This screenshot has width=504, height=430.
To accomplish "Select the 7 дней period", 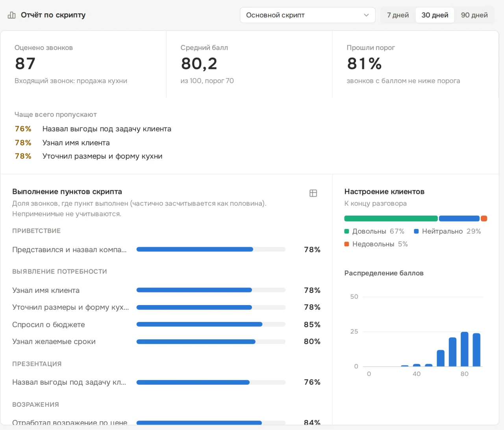I will tap(398, 15).
